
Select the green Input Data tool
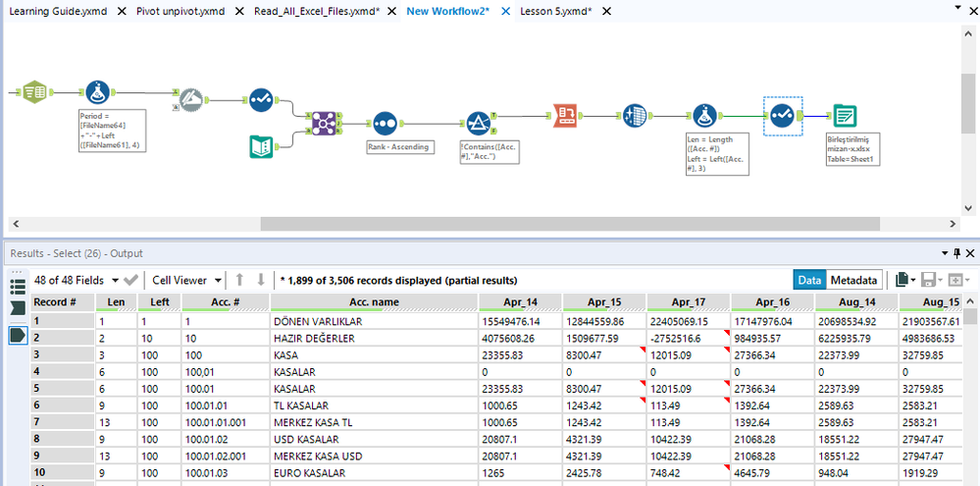pos(34,92)
